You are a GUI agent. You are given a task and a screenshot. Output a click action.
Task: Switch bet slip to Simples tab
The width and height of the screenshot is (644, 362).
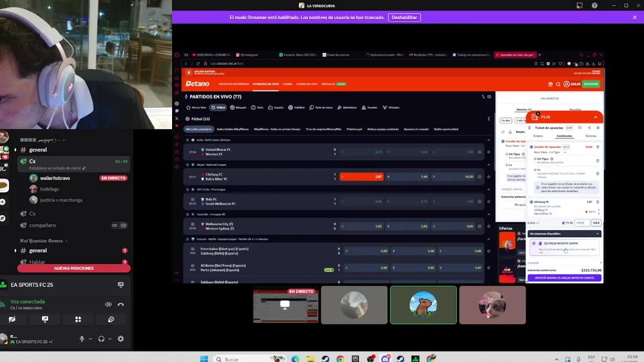(538, 136)
